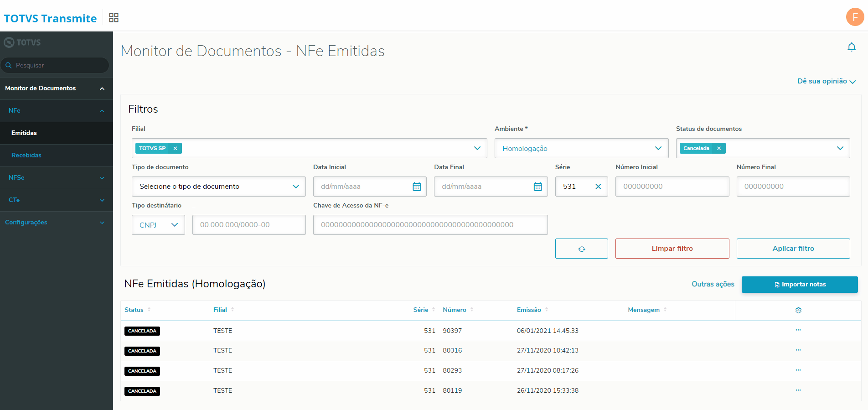Screen dimensions: 868x410
Task: Open the notifications bell
Action: pyautogui.click(x=851, y=47)
